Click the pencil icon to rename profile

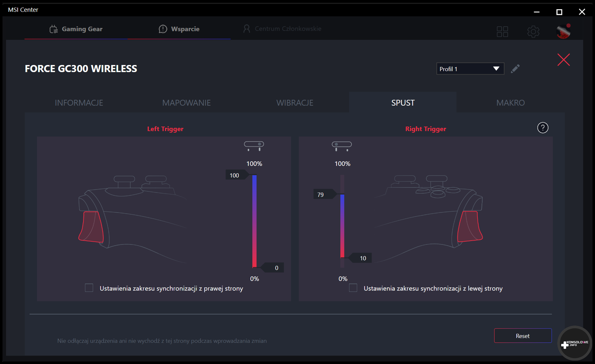click(x=515, y=68)
